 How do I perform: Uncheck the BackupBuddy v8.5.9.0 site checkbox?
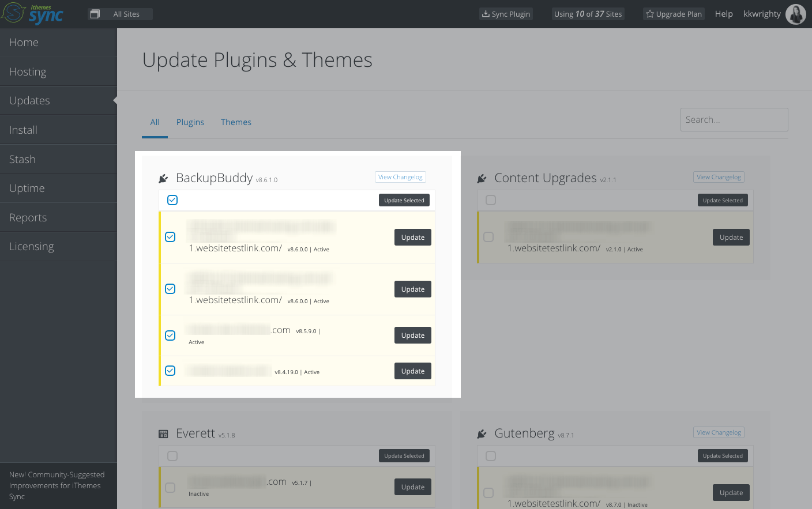pyautogui.click(x=170, y=335)
